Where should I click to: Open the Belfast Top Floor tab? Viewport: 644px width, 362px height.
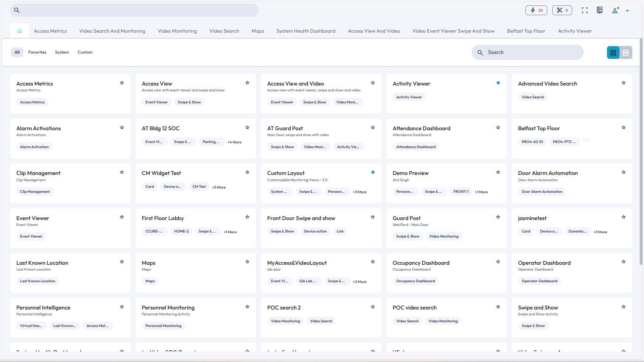[x=526, y=31]
